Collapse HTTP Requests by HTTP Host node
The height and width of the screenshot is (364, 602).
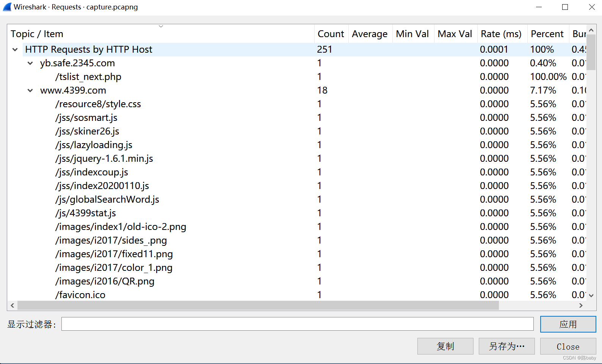click(15, 50)
